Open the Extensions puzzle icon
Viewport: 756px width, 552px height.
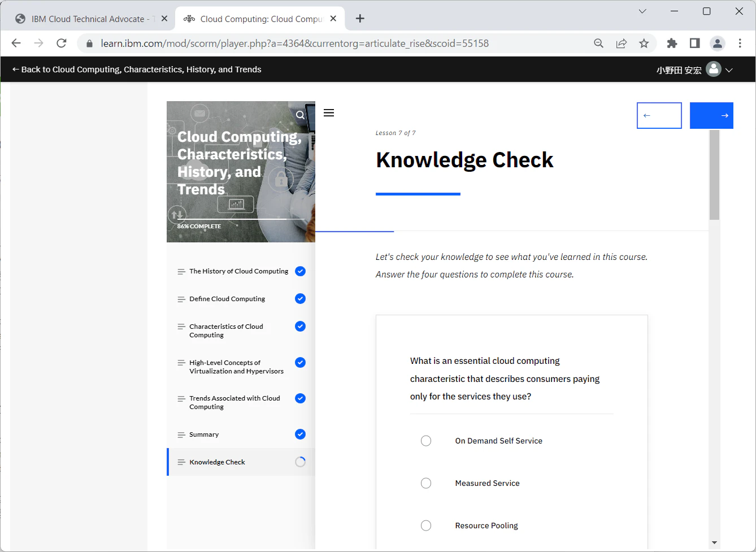[672, 44]
